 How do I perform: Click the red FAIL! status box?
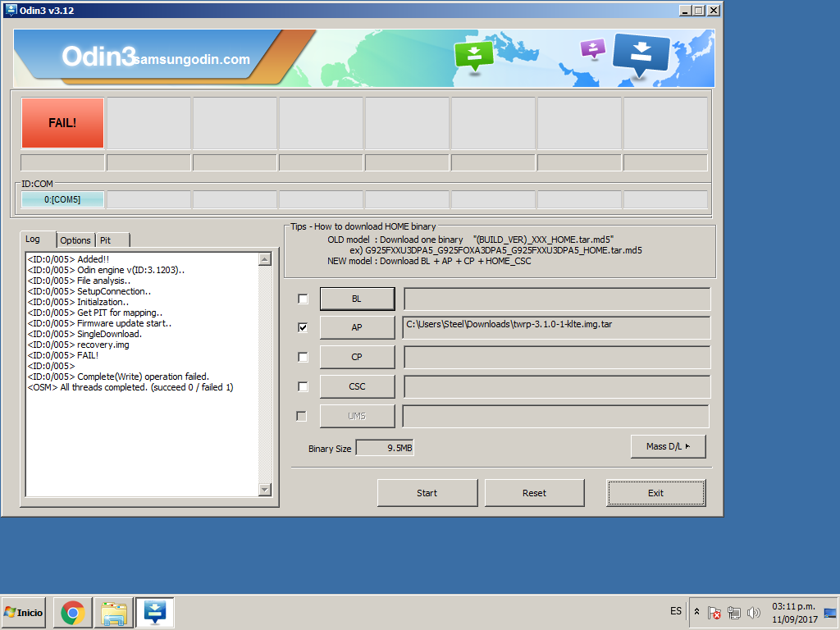point(62,123)
